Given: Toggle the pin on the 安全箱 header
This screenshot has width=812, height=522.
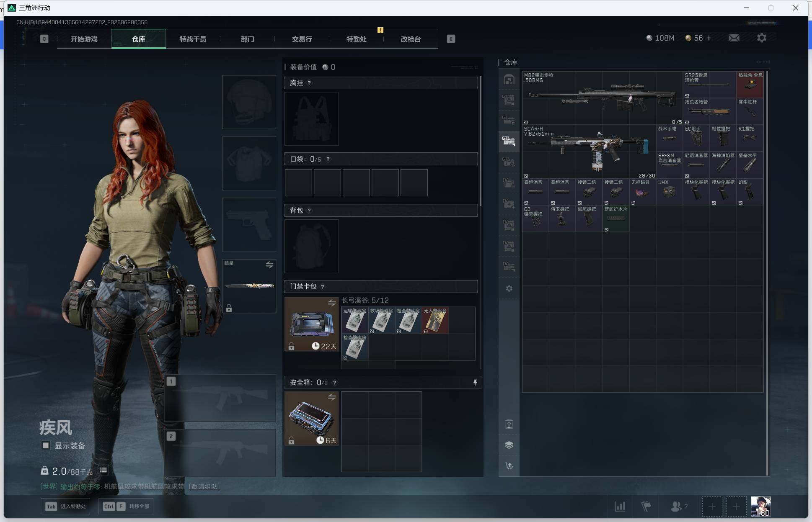Looking at the screenshot, I should [475, 382].
